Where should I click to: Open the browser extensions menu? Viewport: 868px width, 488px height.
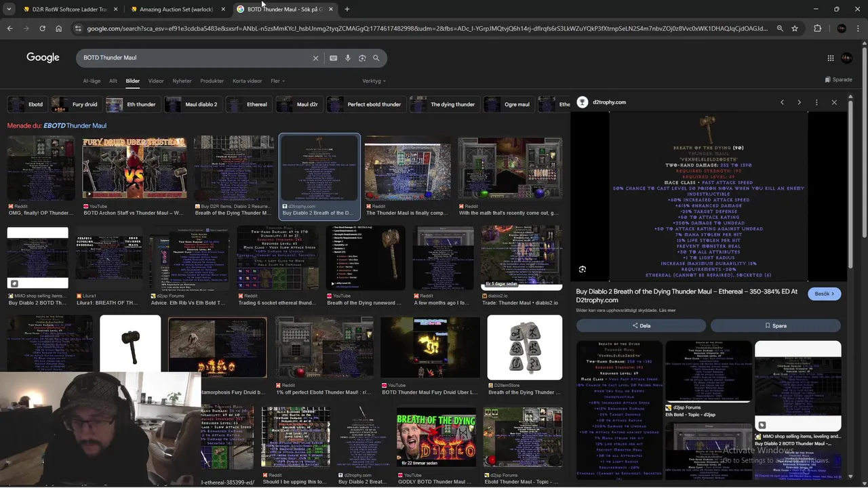[817, 28]
